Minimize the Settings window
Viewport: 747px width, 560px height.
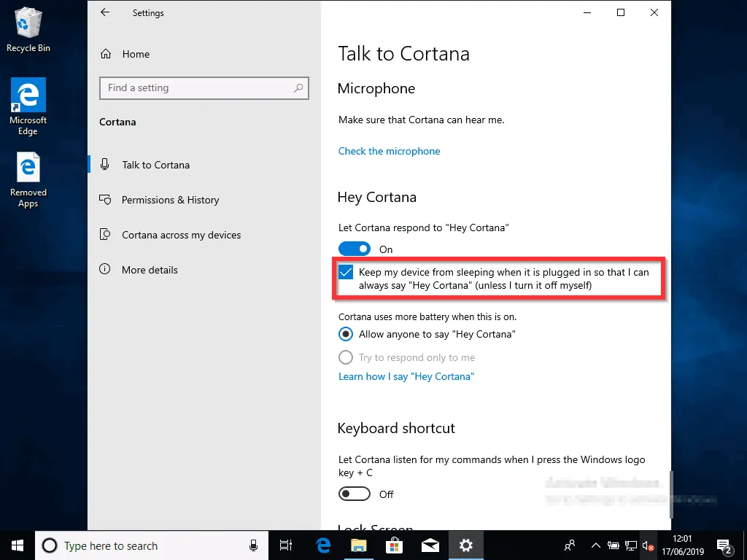tap(587, 13)
